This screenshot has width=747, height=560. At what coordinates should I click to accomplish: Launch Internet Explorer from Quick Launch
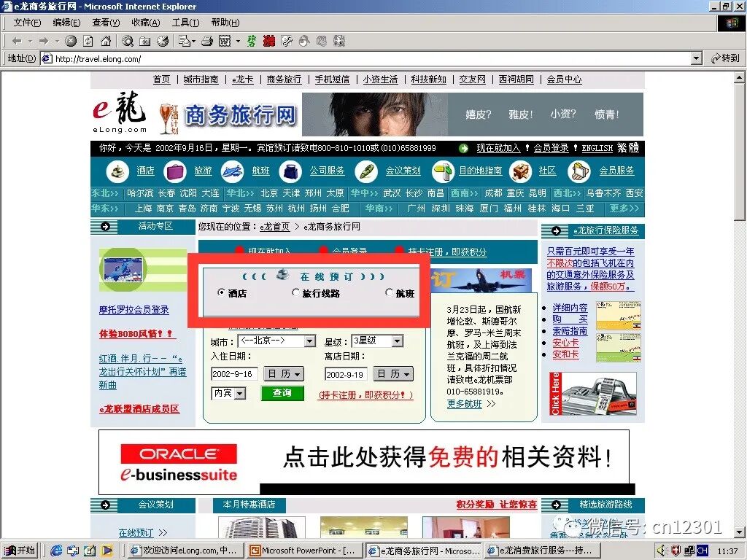pyautogui.click(x=56, y=551)
